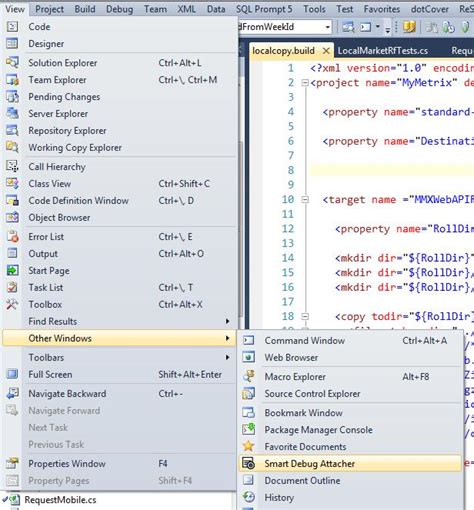Click the Error List icon
The height and width of the screenshot is (510, 474).
click(x=12, y=236)
